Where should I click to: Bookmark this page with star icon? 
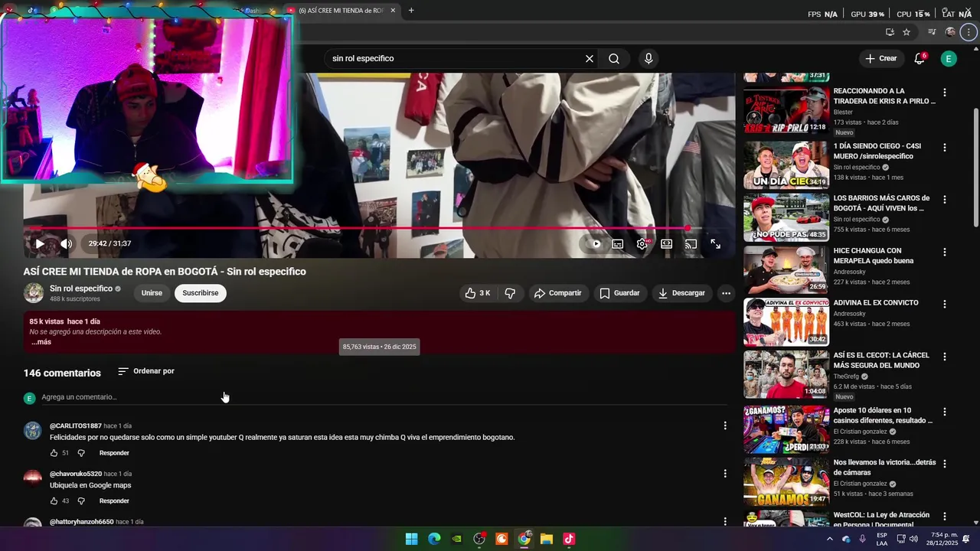pos(906,32)
